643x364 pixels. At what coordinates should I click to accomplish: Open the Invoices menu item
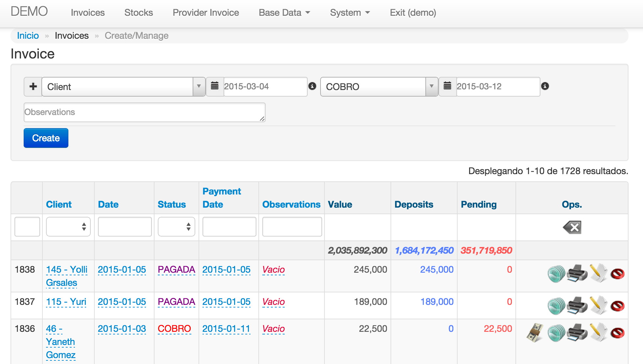point(88,12)
